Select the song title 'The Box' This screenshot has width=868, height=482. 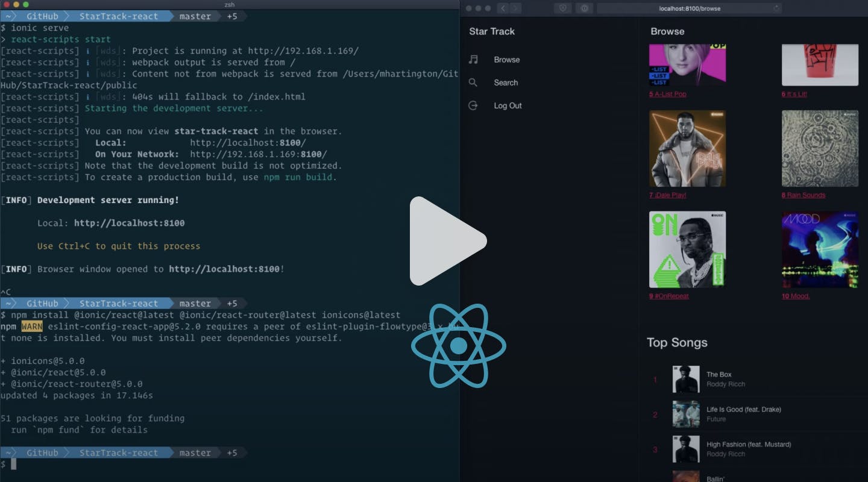point(719,375)
